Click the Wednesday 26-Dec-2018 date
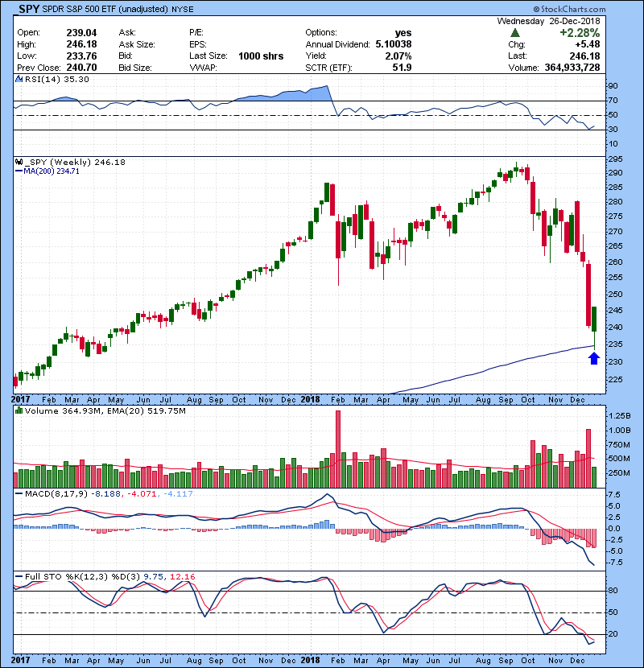644x668 pixels. pyautogui.click(x=548, y=21)
